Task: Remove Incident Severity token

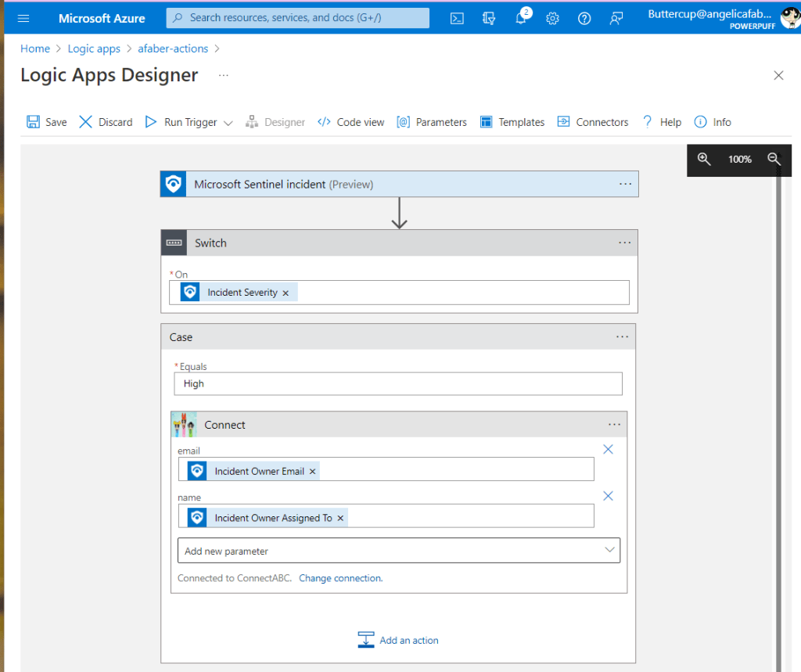Action: pyautogui.click(x=286, y=293)
